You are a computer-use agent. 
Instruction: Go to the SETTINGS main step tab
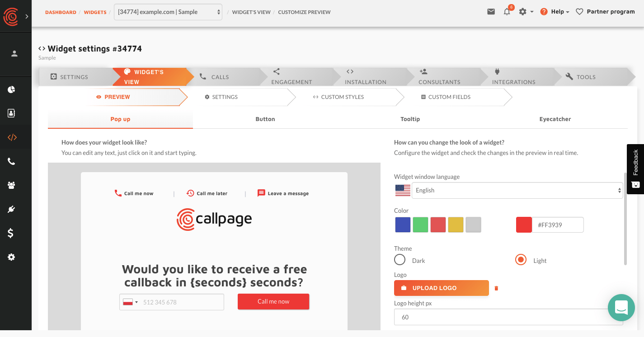75,77
